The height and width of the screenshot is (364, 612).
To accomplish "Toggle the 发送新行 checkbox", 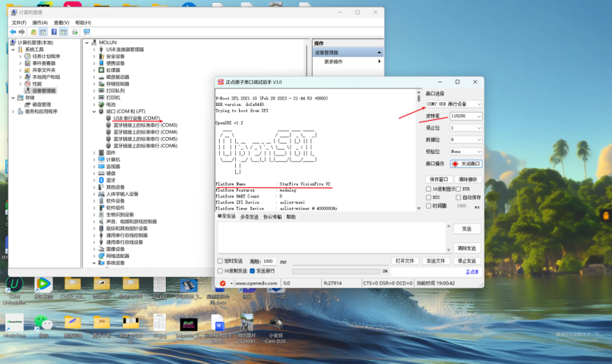I will click(x=251, y=271).
